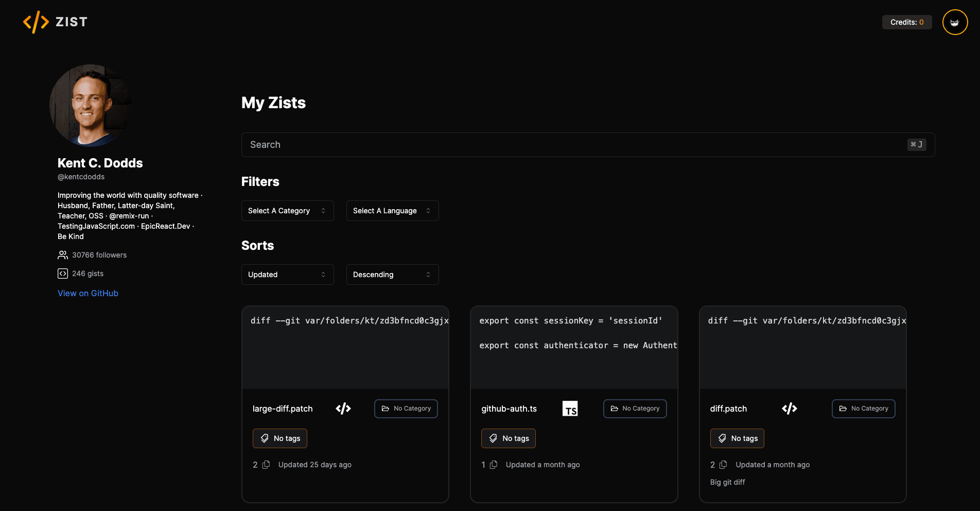
Task: Click the copy files icon on large-diff.patch card
Action: (266, 465)
